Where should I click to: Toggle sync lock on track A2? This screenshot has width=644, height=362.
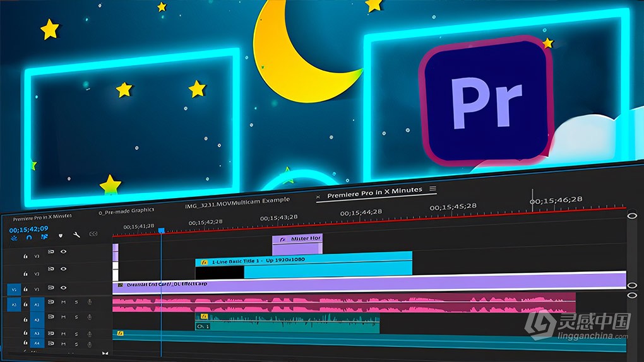51,317
